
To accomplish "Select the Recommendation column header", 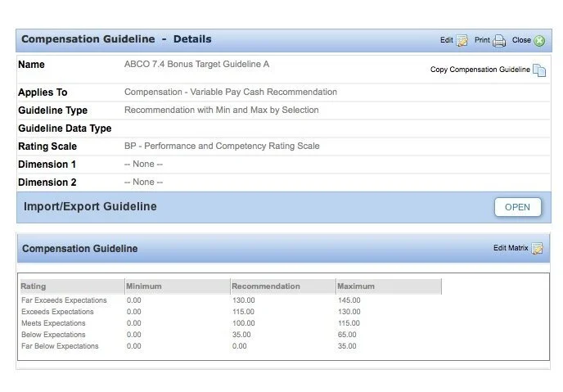I will point(283,286).
